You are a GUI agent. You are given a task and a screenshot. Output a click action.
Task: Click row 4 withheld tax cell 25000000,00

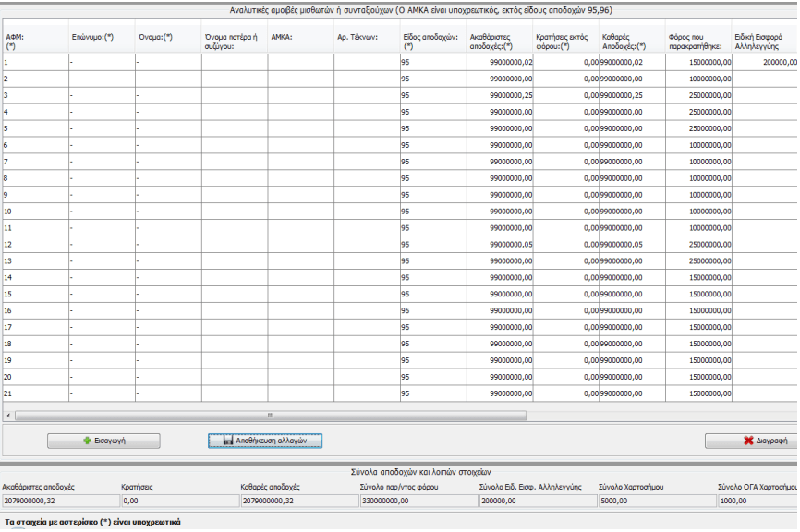click(x=699, y=112)
